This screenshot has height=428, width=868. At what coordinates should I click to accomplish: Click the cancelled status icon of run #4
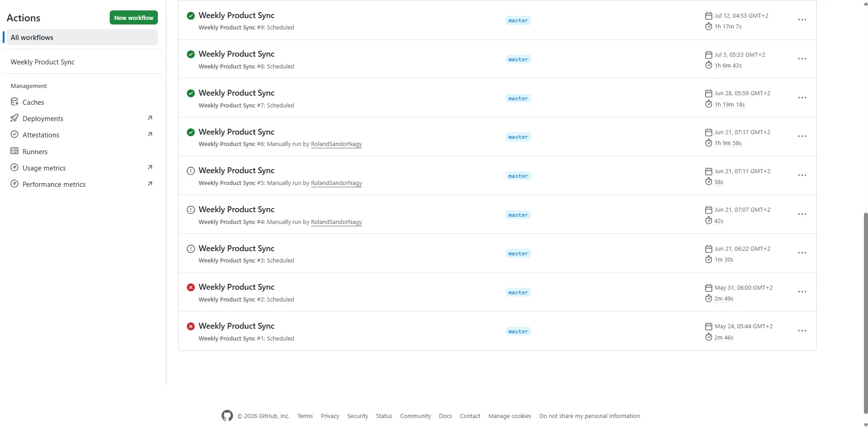[x=191, y=210]
